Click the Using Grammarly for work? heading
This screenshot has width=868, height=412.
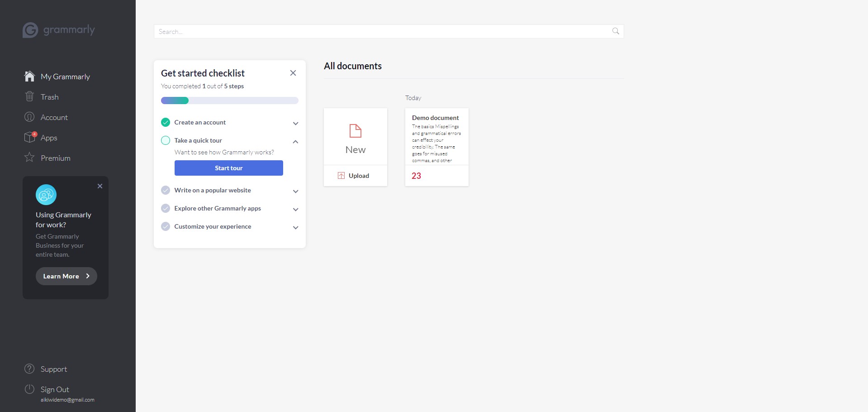tap(63, 220)
